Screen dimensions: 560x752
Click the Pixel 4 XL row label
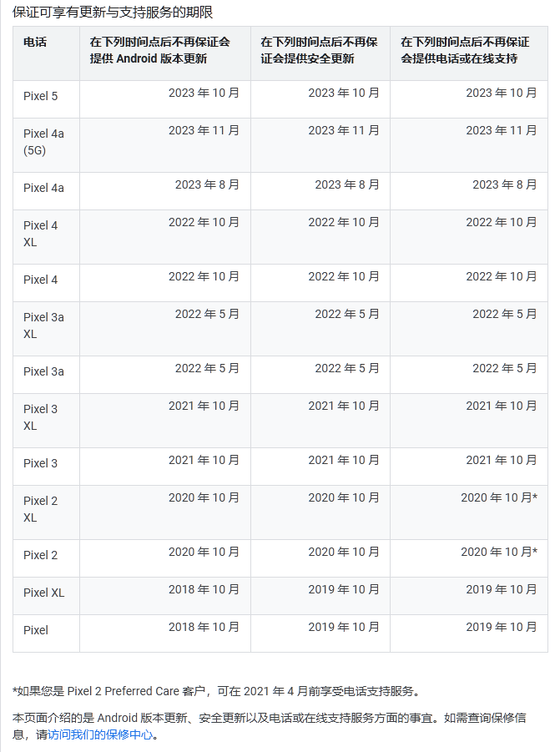41,234
